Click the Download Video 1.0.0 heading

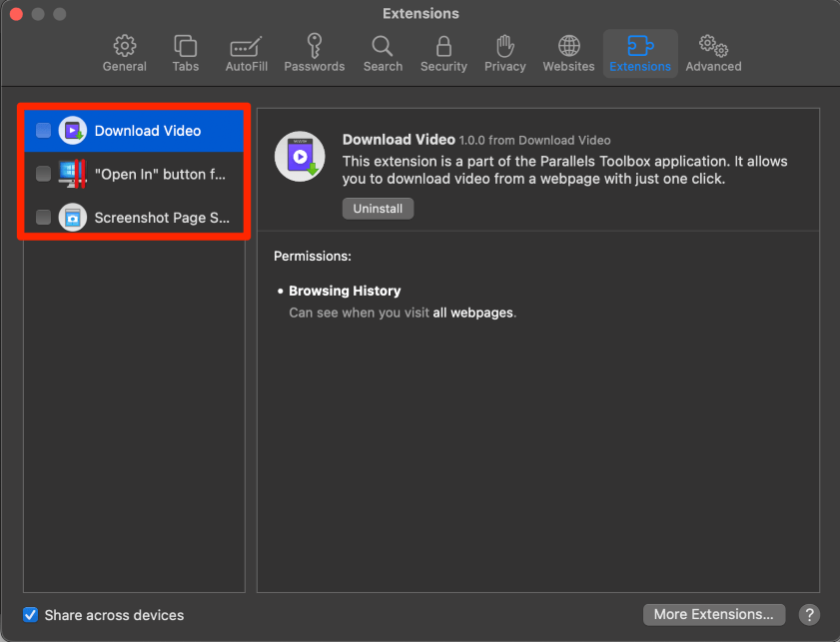click(x=476, y=140)
